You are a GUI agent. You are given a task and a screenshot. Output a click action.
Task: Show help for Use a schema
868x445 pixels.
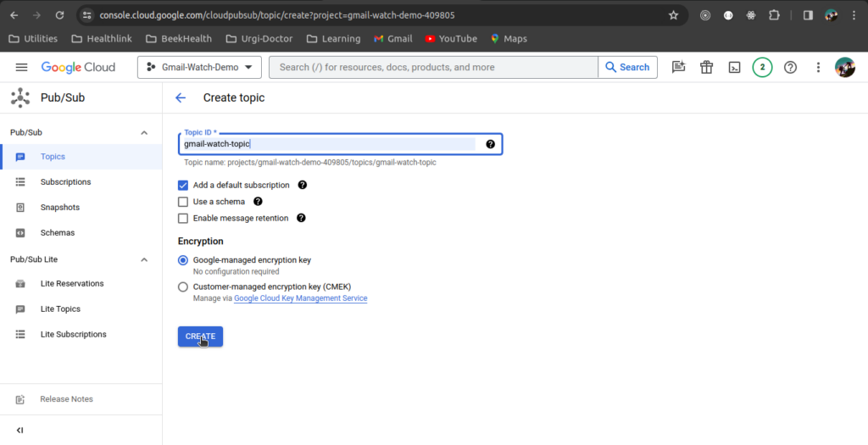[258, 202]
